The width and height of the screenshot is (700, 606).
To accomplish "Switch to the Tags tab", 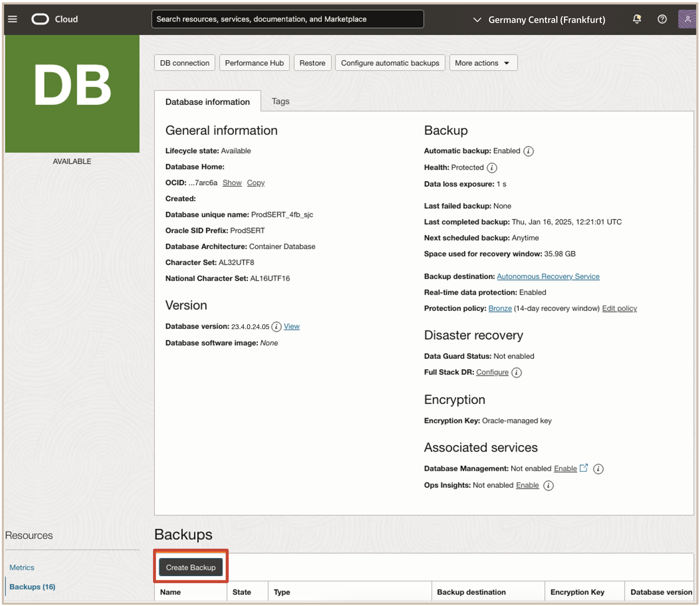I will point(280,101).
